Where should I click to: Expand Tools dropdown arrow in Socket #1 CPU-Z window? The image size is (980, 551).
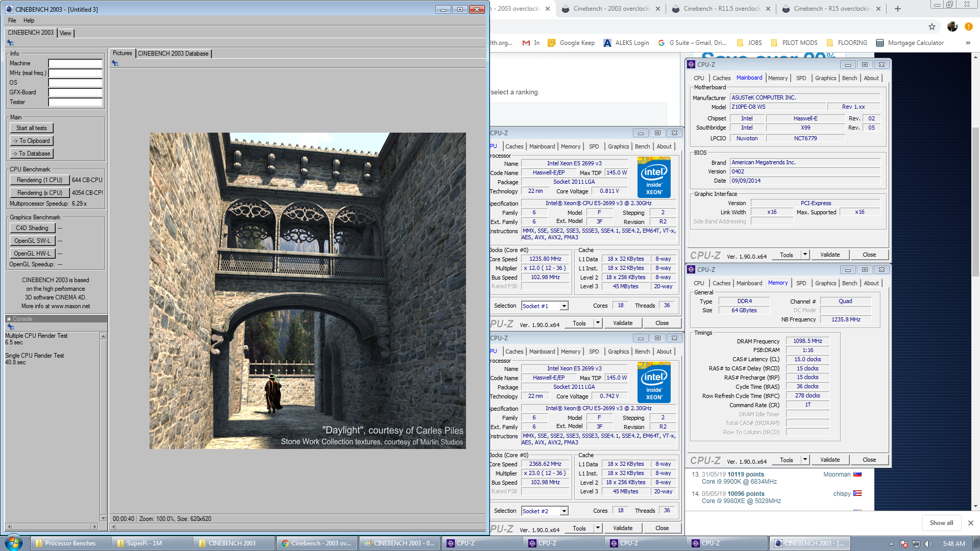coord(598,323)
